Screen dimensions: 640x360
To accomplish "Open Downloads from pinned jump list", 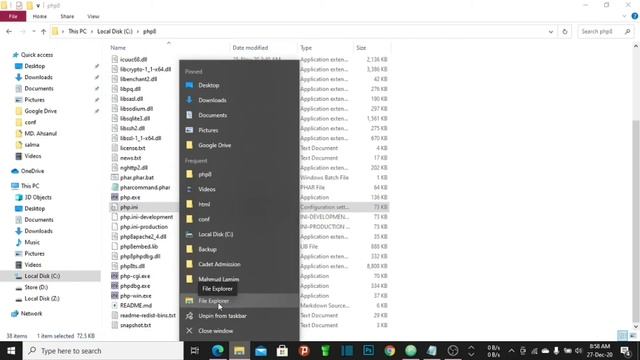I will 239,100.
